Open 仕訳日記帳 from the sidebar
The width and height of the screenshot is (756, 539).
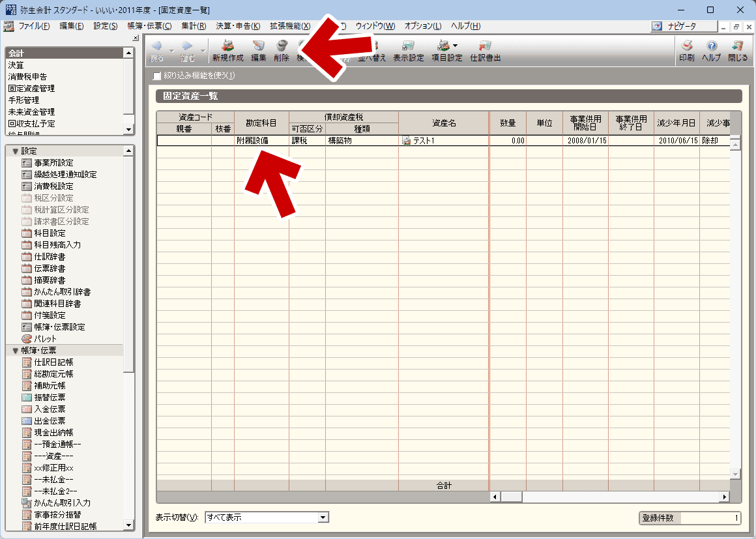coord(53,362)
